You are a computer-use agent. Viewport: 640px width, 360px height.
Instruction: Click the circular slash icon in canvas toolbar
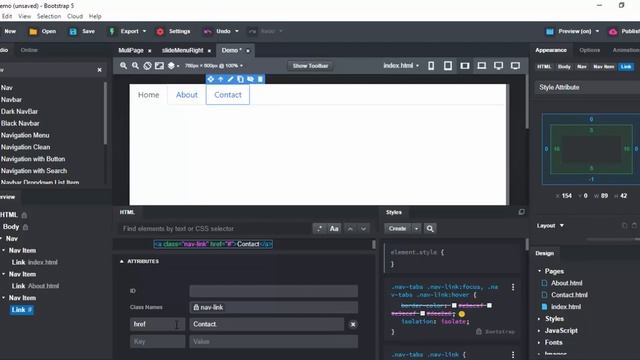coord(147,66)
